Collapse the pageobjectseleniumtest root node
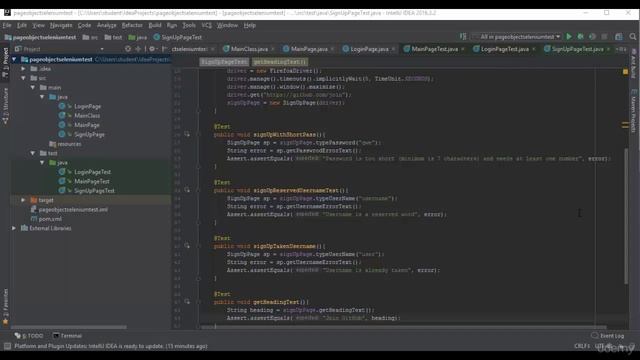This screenshot has width=640, height=360. pyautogui.click(x=14, y=60)
